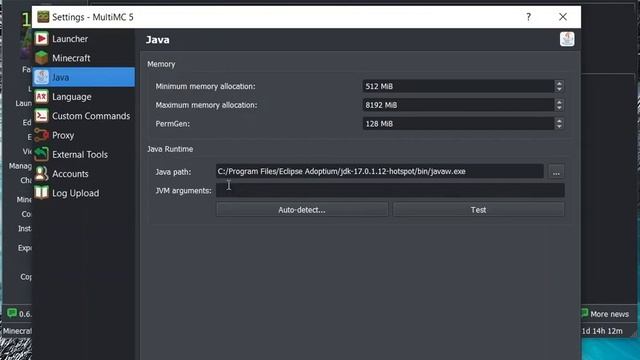This screenshot has height=360, width=640.
Task: Open the External Tools page
Action: (x=84, y=154)
